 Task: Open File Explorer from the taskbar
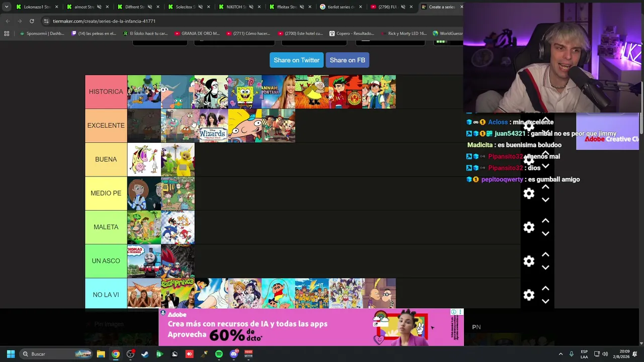101,354
